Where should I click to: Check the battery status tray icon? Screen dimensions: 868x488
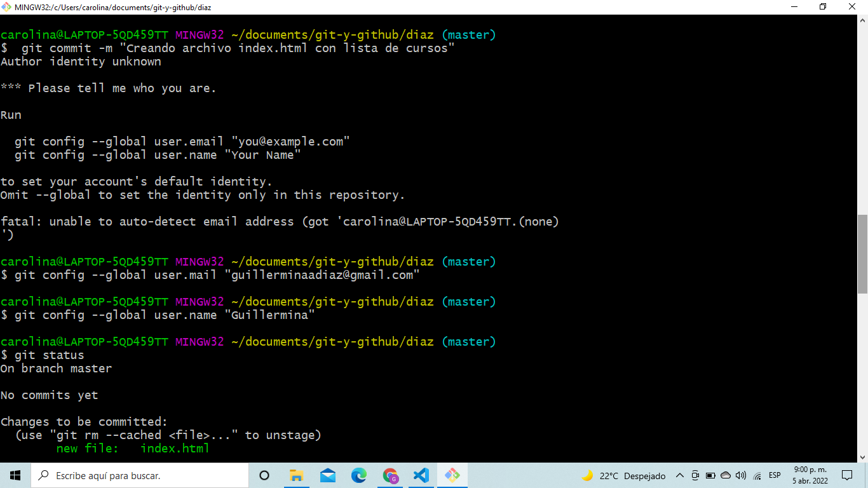pos(710,475)
